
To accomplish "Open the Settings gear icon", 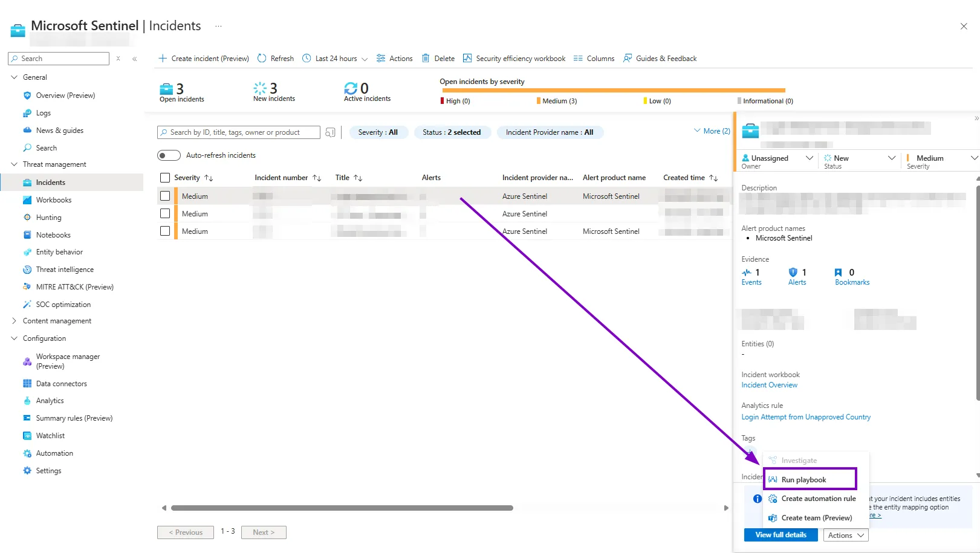I will coord(27,471).
